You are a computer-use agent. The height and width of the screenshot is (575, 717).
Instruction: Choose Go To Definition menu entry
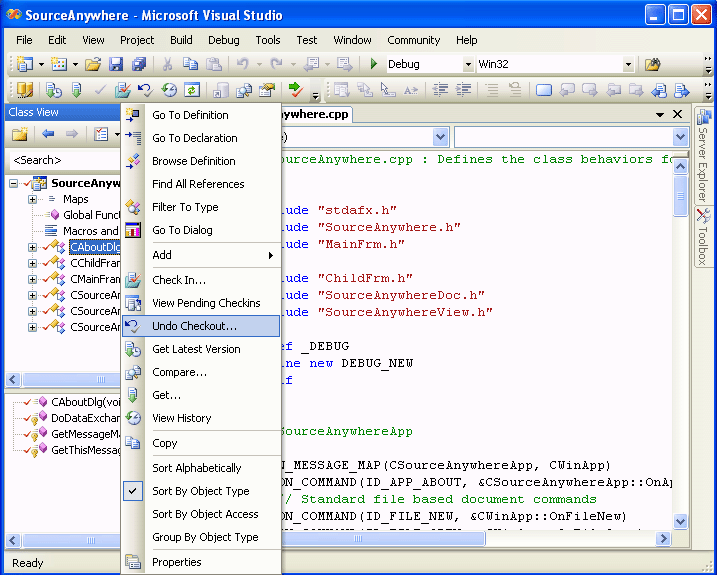(190, 115)
